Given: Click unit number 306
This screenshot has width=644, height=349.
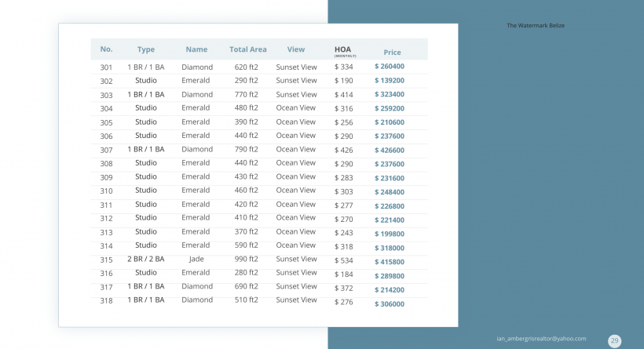Looking at the screenshot, I should click(x=106, y=136).
